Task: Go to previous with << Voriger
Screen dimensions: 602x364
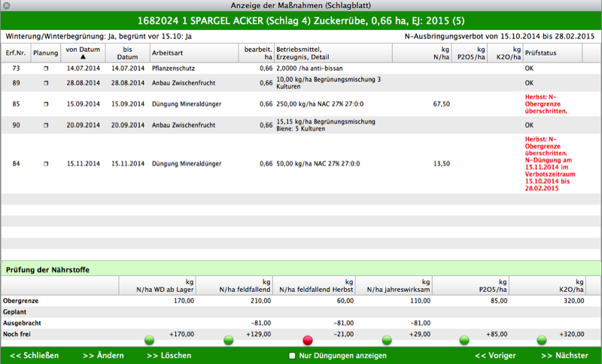Action: point(495,356)
